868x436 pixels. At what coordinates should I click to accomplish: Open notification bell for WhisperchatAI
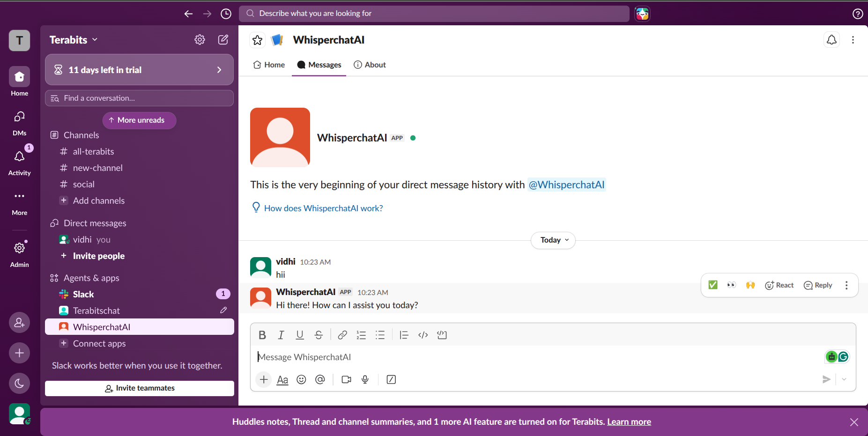tap(831, 40)
